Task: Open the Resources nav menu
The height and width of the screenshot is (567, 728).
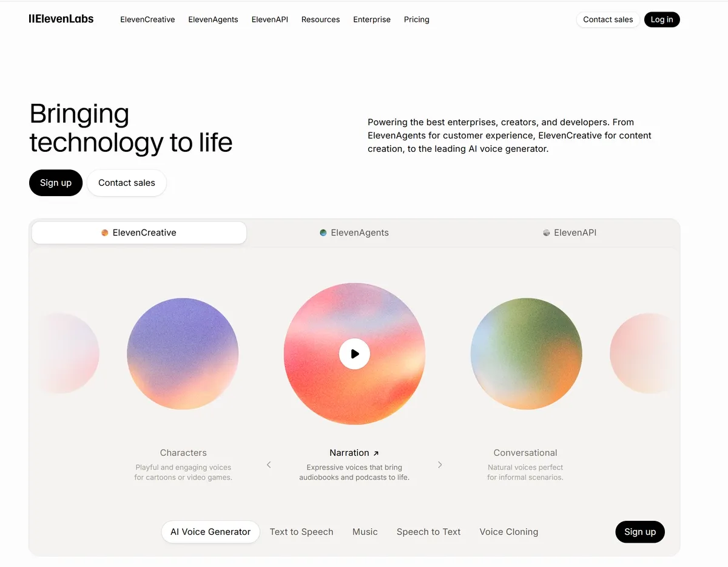Action: [x=320, y=19]
